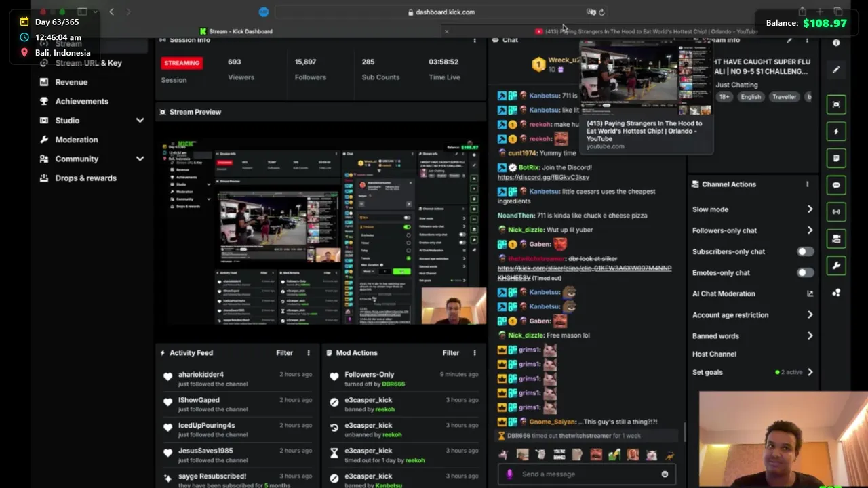Click the STREAMING status badge
Screen dimensions: 868x488
182,63
